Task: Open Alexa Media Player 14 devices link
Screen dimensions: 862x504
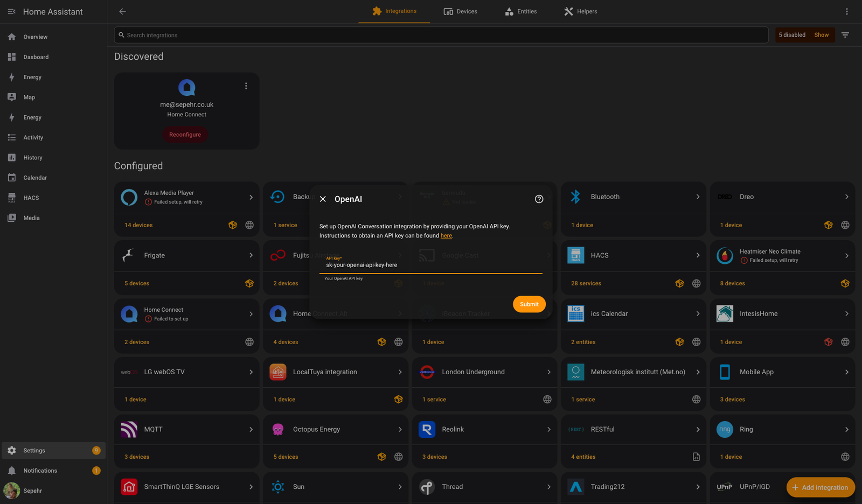Action: [x=138, y=225]
